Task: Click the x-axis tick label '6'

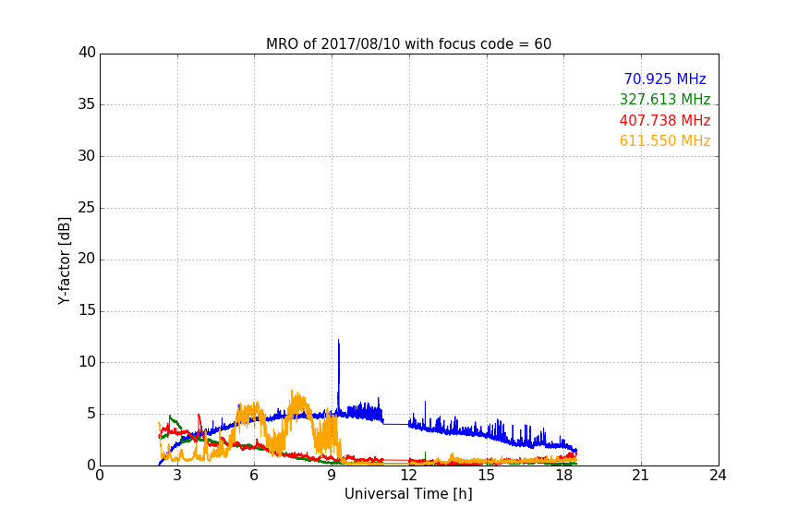Action: (x=254, y=476)
